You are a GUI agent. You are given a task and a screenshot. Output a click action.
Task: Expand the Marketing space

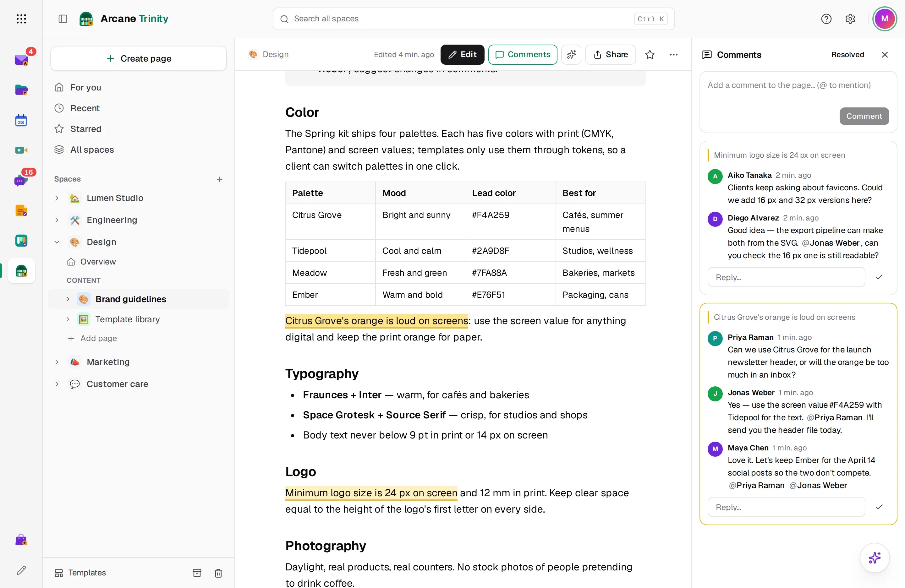coord(57,362)
